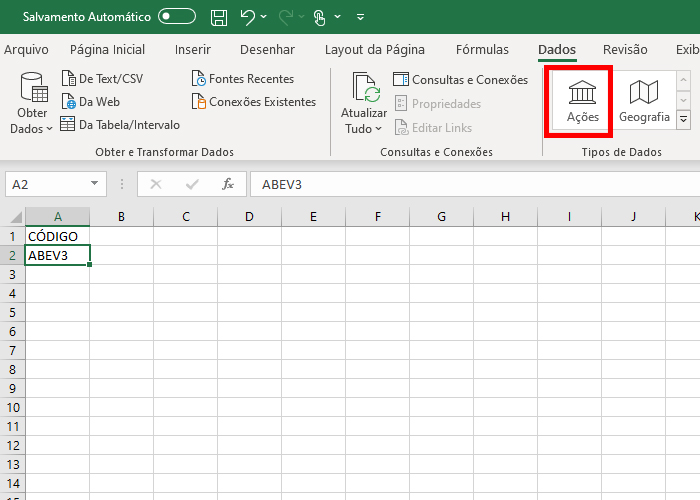Click the Save floppy disk icon

[x=219, y=17]
